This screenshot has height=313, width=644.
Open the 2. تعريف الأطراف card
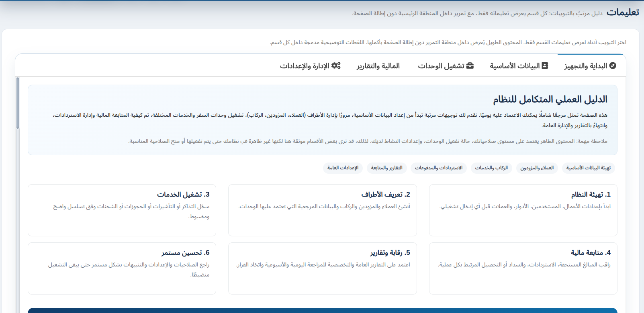pos(322,210)
